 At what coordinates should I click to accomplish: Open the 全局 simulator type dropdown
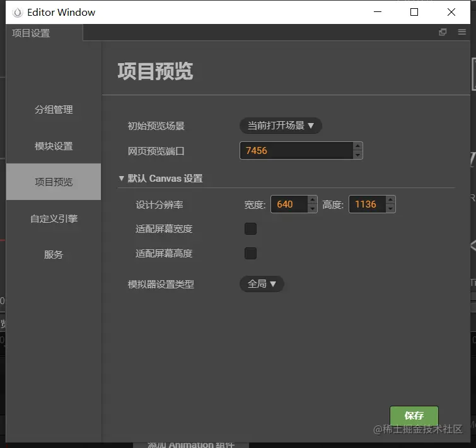click(262, 284)
